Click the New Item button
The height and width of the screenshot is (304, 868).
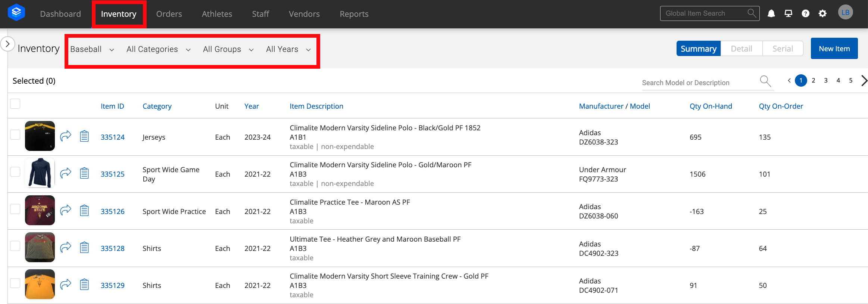834,49
